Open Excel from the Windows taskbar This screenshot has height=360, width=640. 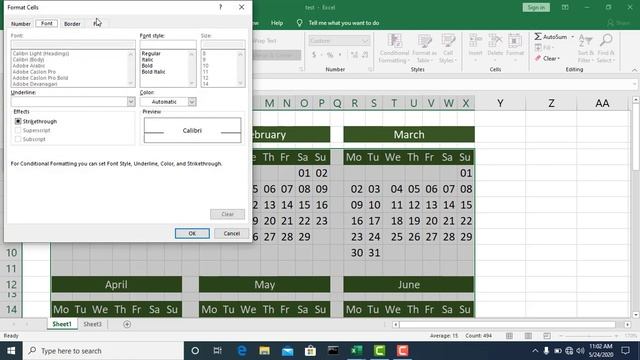[356, 351]
